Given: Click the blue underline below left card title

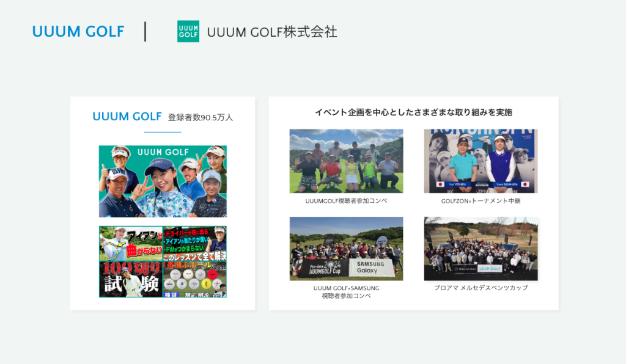Looking at the screenshot, I should click(163, 132).
